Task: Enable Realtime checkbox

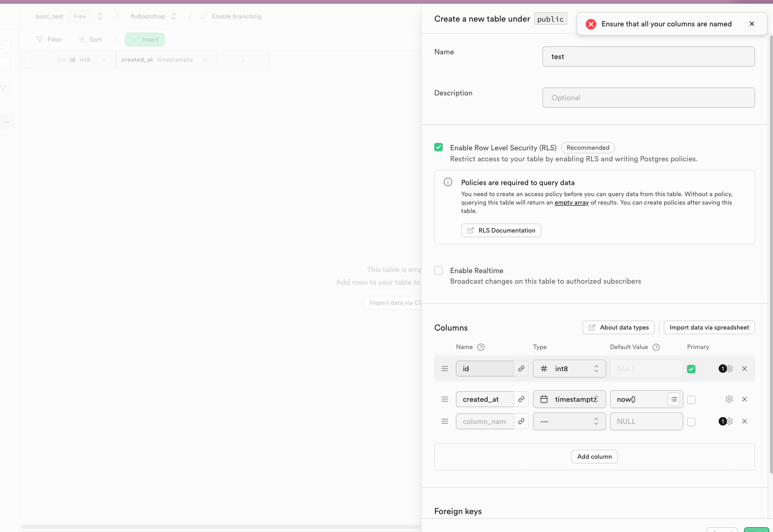Action: coord(438,270)
